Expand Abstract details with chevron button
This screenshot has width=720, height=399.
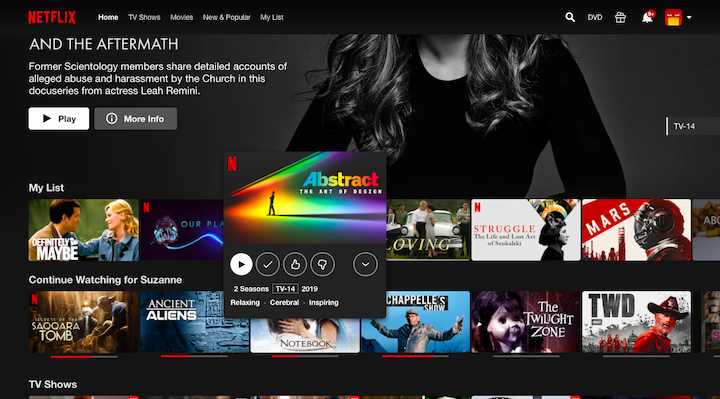[x=366, y=264]
